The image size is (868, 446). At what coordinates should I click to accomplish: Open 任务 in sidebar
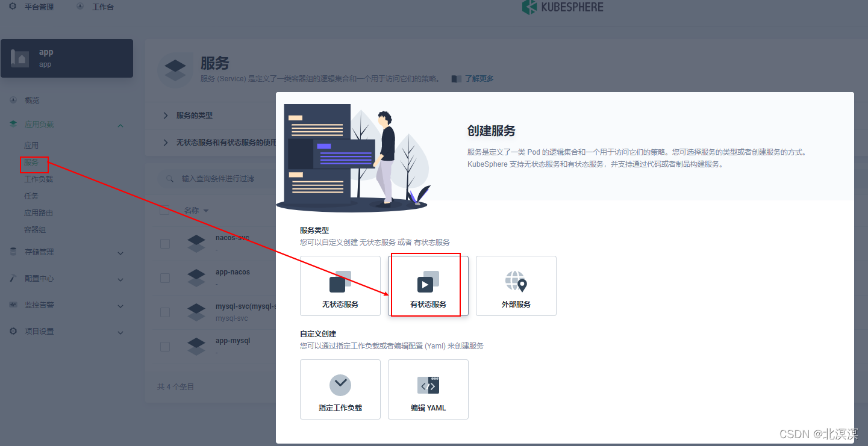coord(31,196)
